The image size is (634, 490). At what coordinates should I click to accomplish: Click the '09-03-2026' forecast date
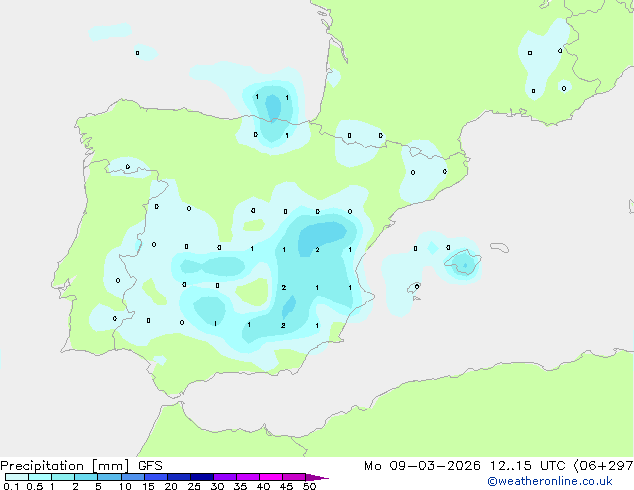coord(435,466)
